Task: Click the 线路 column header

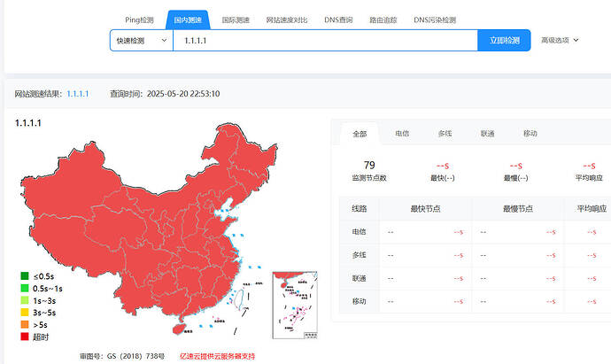Action: coord(360,208)
